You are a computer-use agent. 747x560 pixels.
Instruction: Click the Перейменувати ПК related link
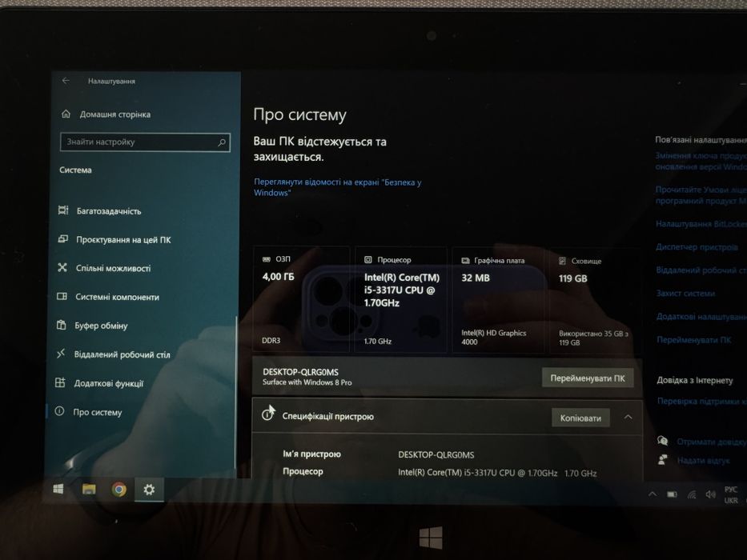694,339
